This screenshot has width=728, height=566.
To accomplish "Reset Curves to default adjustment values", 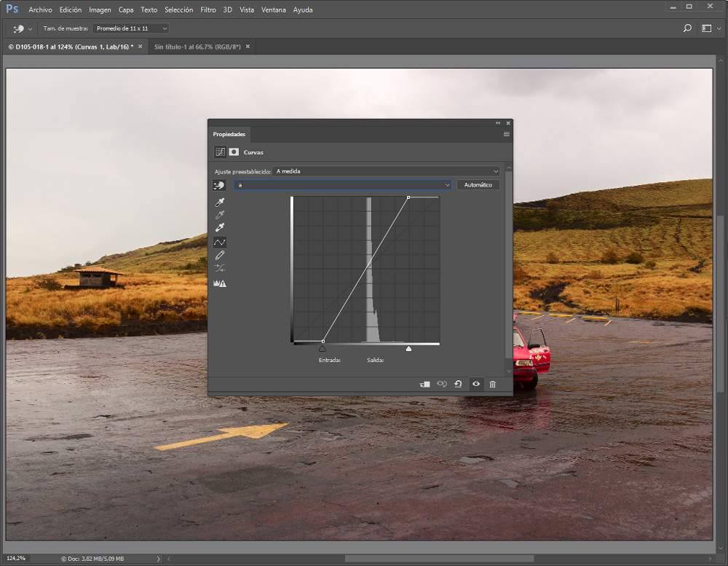I will [459, 384].
